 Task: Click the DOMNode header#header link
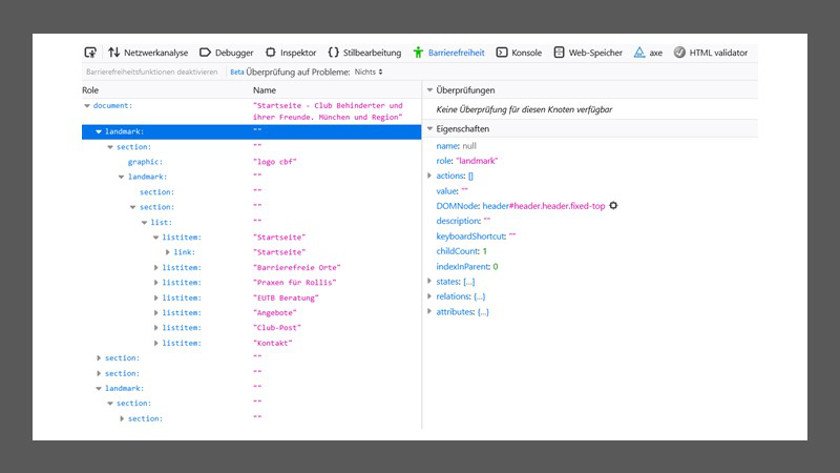543,206
